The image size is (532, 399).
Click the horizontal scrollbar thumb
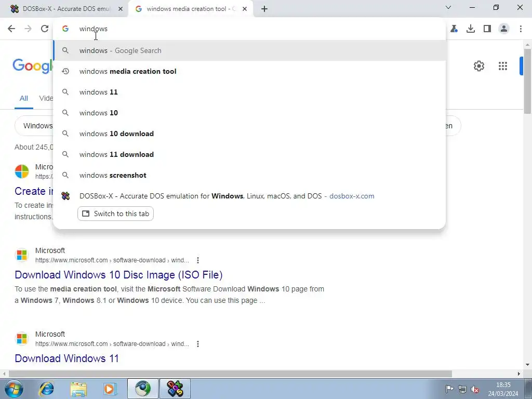coord(230,374)
